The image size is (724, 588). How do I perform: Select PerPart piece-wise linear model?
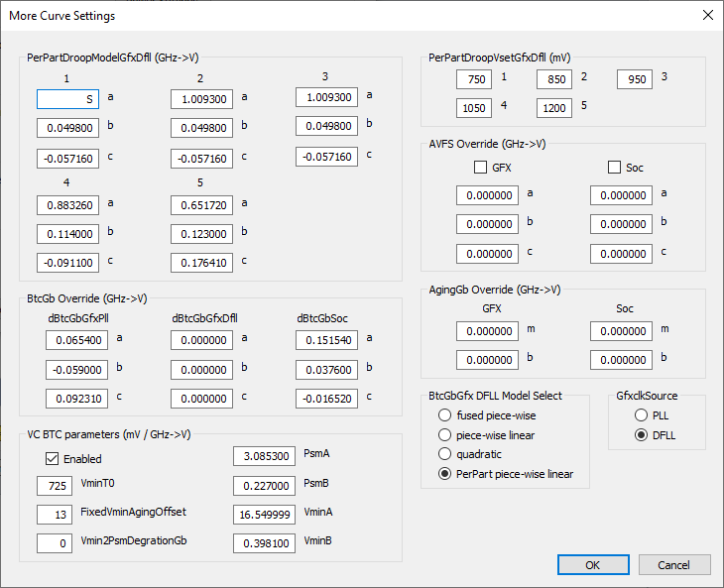pos(445,474)
